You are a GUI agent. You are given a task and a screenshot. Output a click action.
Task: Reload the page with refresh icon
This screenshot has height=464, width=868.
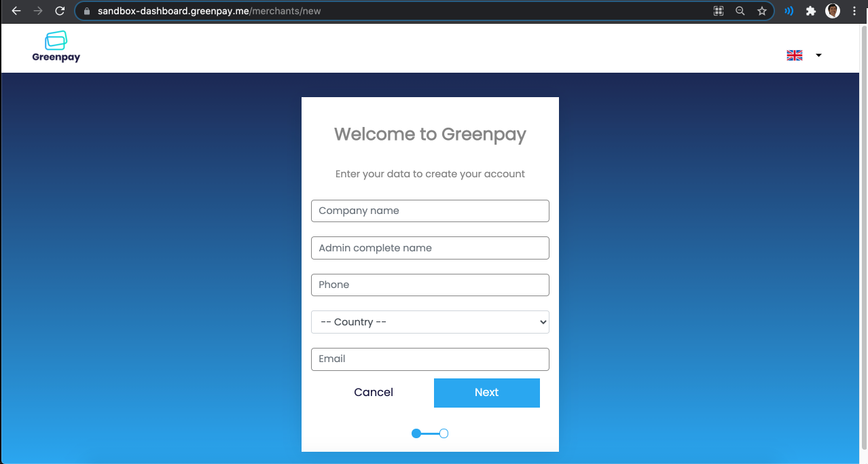60,11
